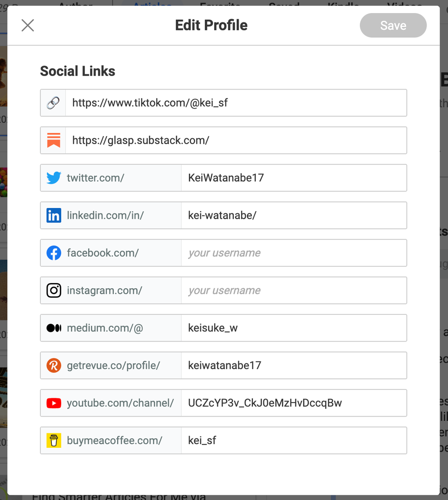Select the YouTube play icon
The height and width of the screenshot is (500, 448).
[x=54, y=403]
